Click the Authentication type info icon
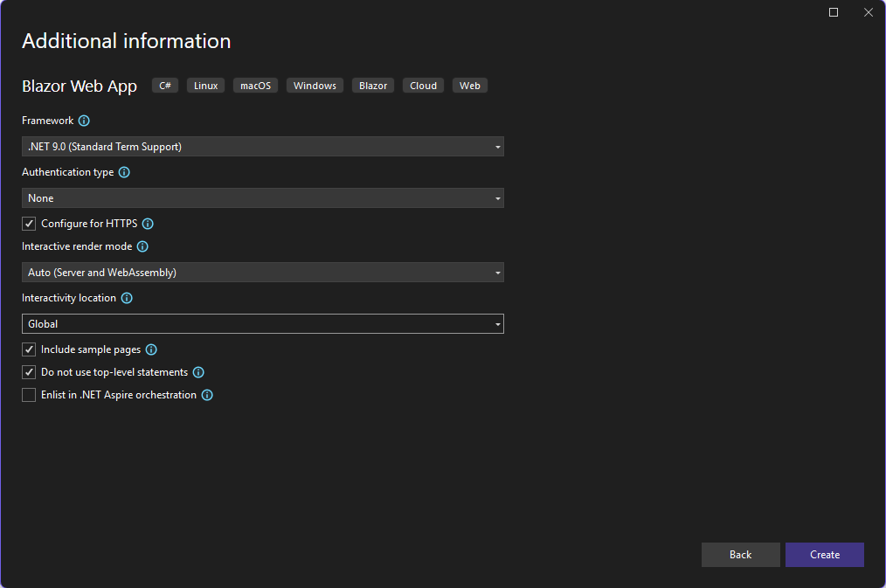Image resolution: width=886 pixels, height=588 pixels. (124, 172)
